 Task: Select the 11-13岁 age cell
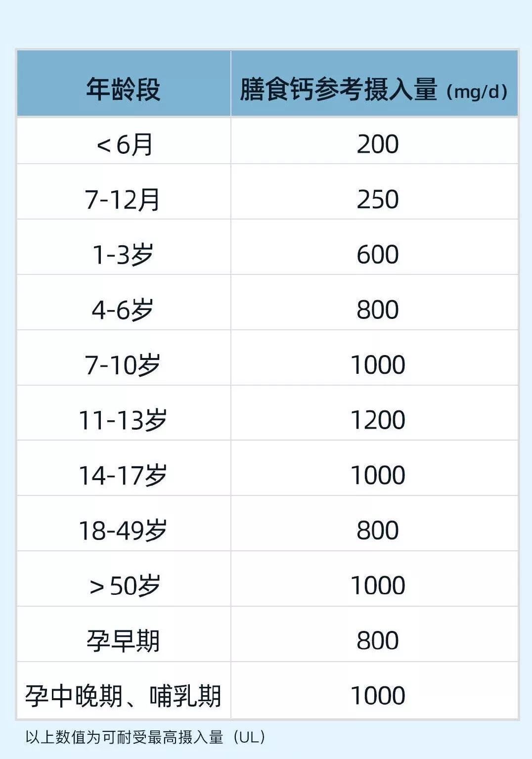pos(123,420)
